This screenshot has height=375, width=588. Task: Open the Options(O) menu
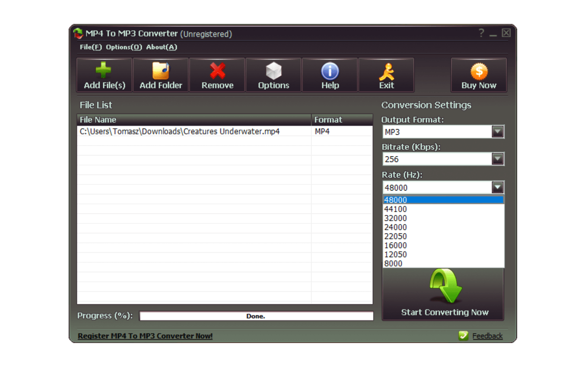click(124, 47)
